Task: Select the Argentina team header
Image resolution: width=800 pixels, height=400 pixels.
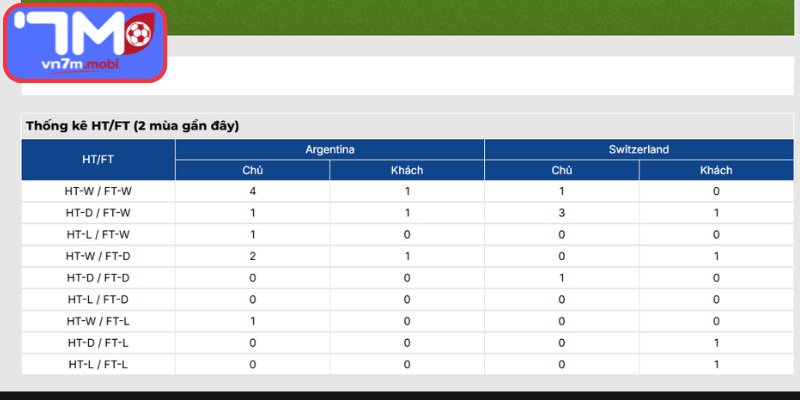Action: (x=330, y=149)
